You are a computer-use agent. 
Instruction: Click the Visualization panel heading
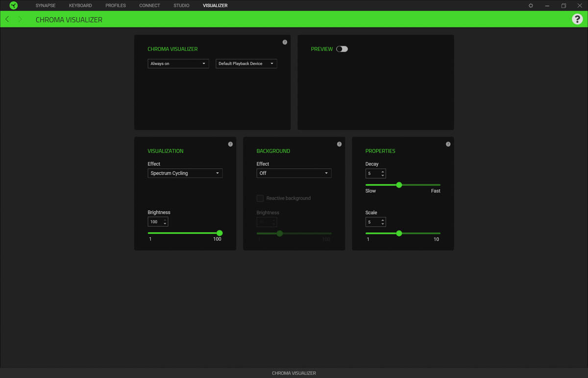click(x=166, y=151)
